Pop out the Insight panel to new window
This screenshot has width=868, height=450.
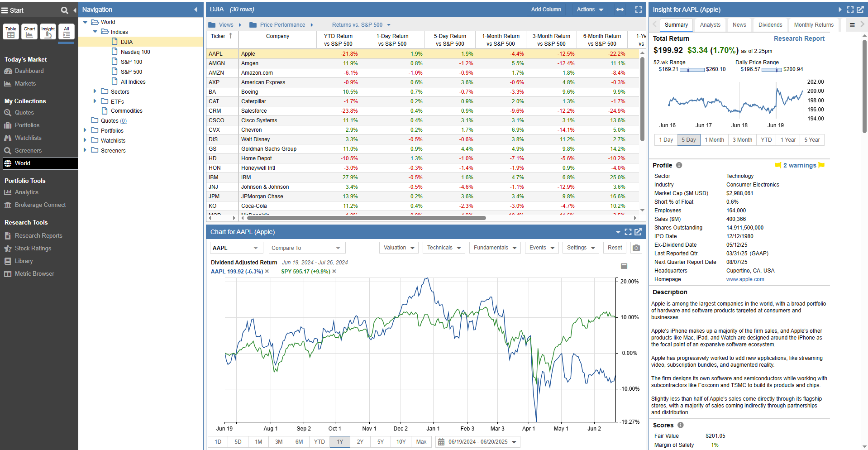click(x=860, y=10)
